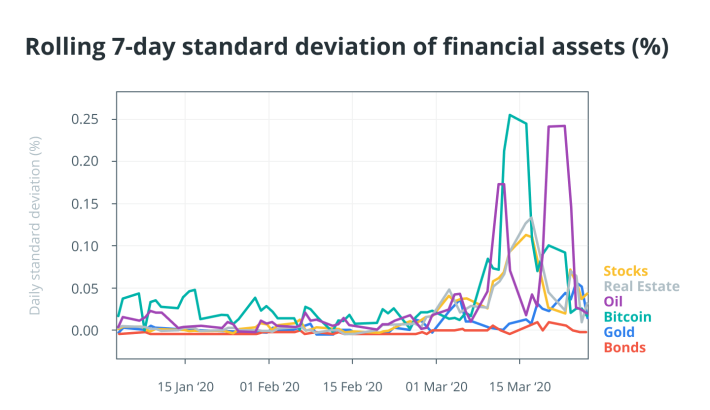Click the 01 Feb '20 date label
Viewport: 710px width, 410px height.
coord(269,387)
